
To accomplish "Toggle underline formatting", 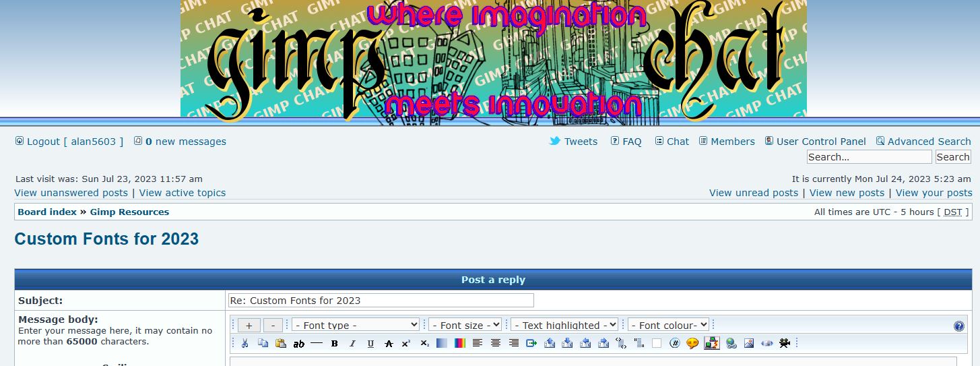I will (x=370, y=343).
